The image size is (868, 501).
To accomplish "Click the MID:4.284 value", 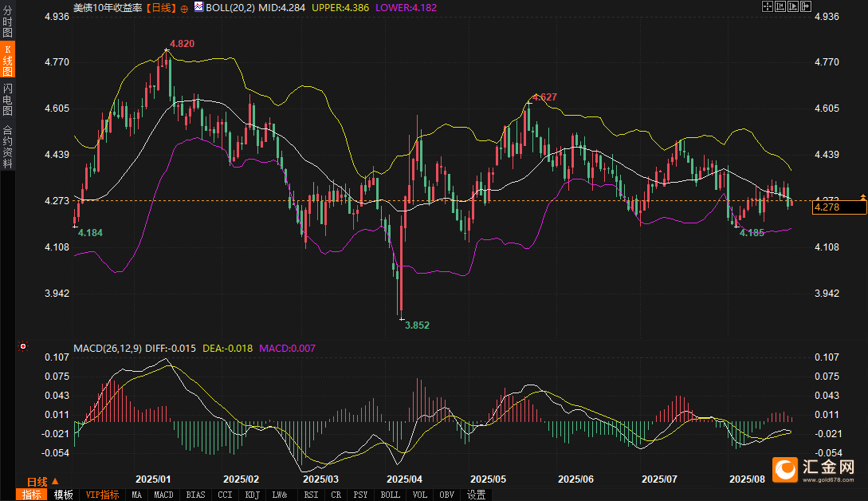I will tap(282, 8).
